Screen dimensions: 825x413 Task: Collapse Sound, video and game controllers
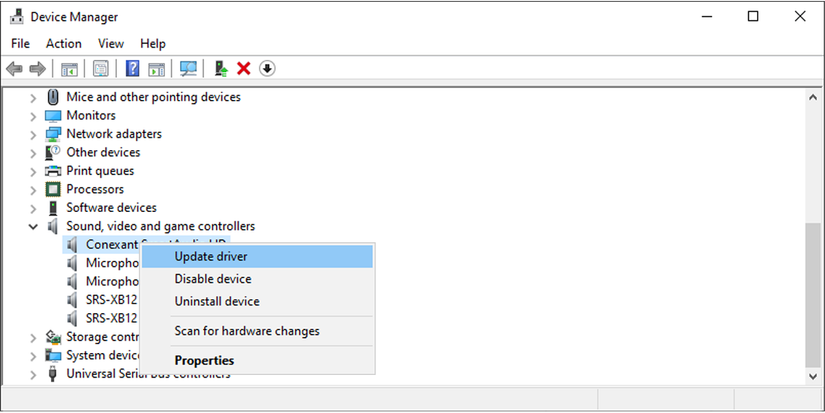point(33,227)
